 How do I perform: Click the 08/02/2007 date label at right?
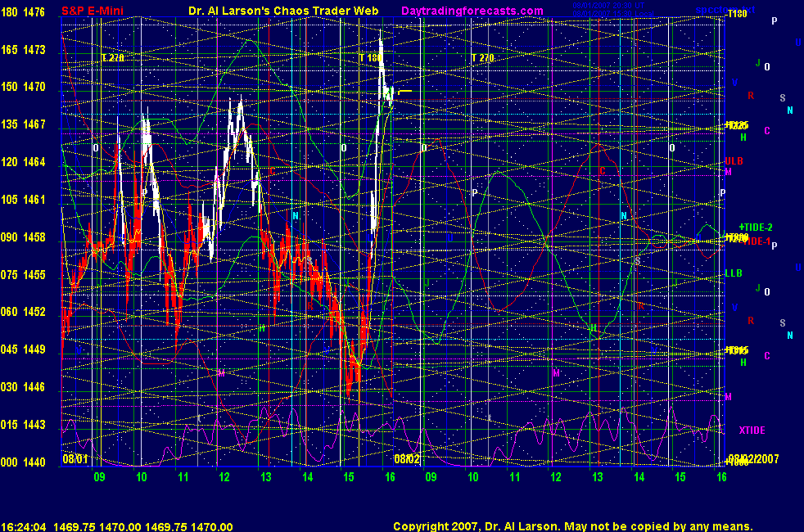click(x=753, y=458)
